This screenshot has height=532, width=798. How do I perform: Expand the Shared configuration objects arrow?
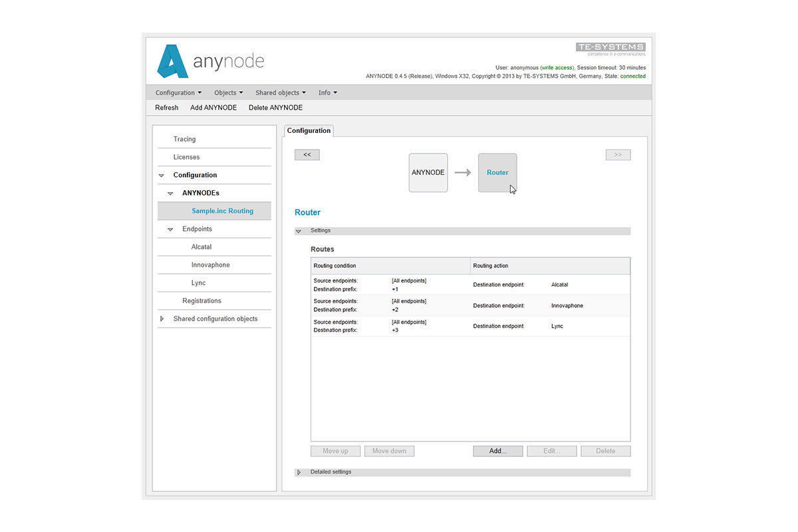click(162, 319)
